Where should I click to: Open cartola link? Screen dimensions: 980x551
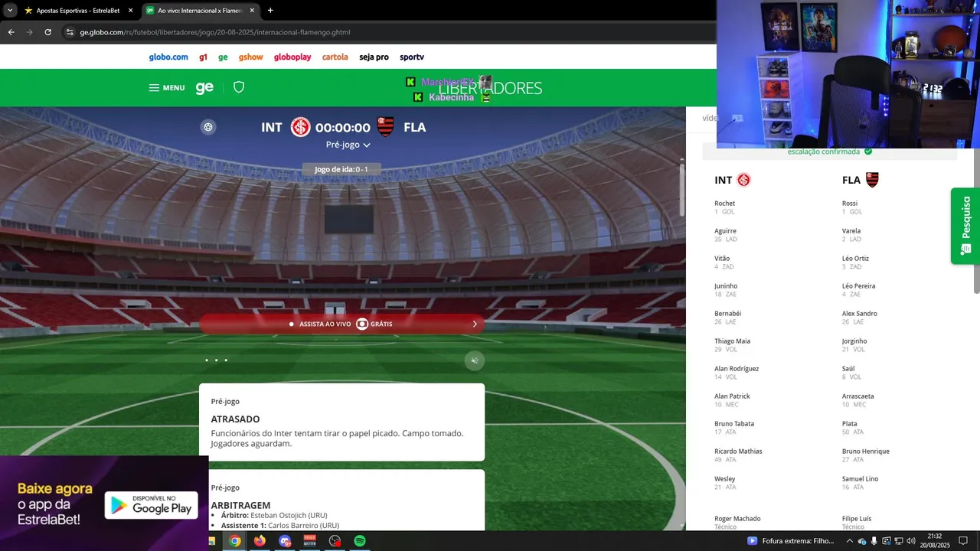tap(335, 57)
